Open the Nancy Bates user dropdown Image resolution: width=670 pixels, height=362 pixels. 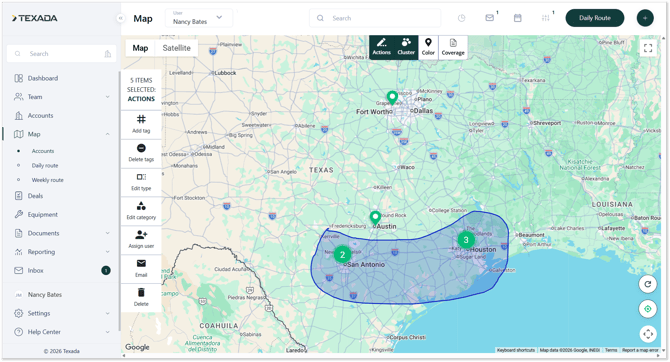point(199,18)
